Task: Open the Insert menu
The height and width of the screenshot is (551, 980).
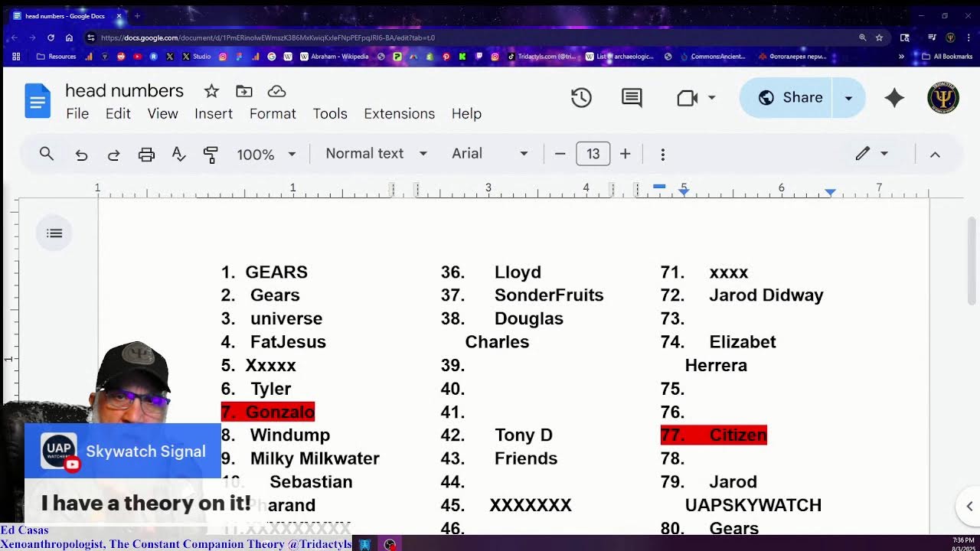Action: [x=214, y=113]
